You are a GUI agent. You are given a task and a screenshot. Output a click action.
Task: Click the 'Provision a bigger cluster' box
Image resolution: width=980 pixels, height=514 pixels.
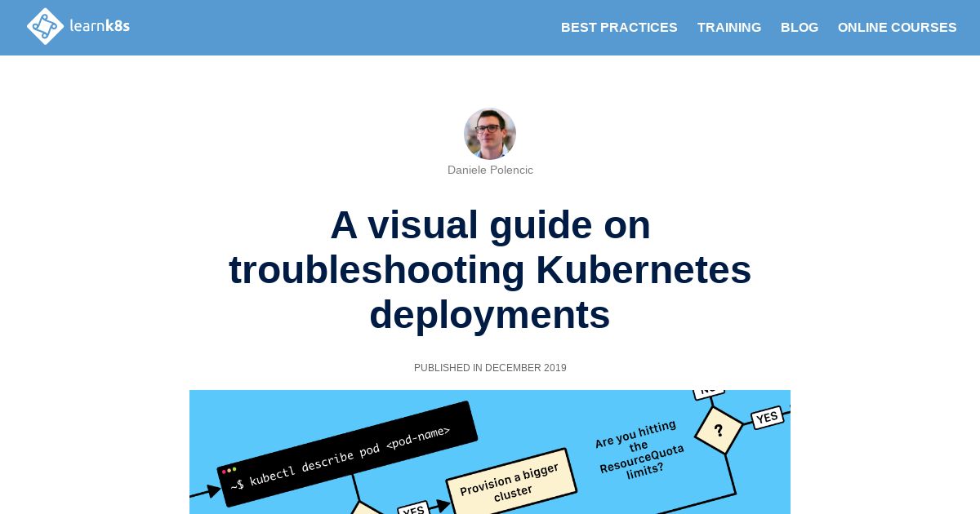(511, 483)
